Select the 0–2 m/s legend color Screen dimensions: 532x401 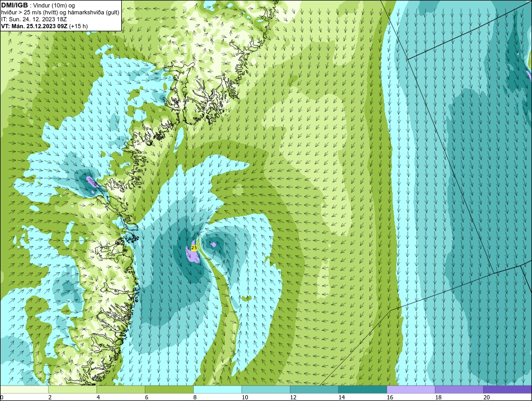24,389
